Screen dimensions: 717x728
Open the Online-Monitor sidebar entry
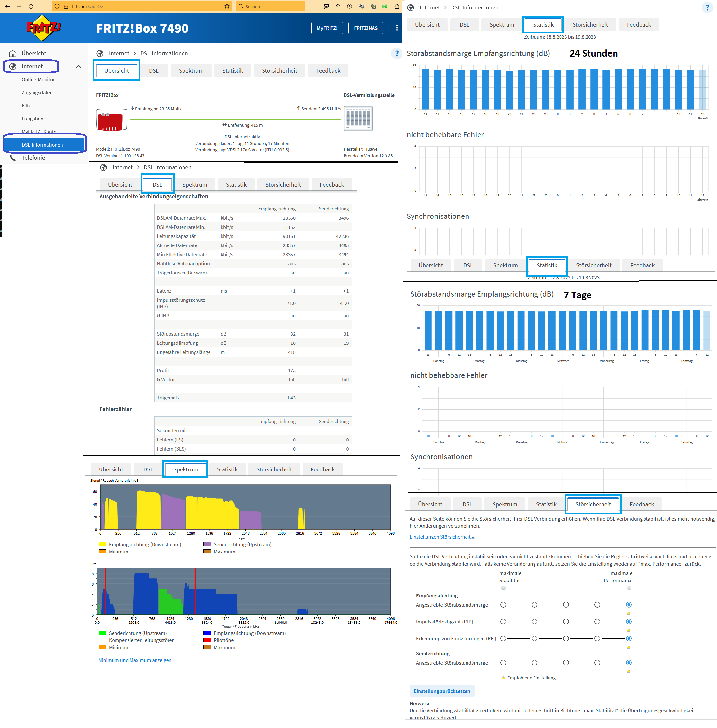pyautogui.click(x=38, y=79)
